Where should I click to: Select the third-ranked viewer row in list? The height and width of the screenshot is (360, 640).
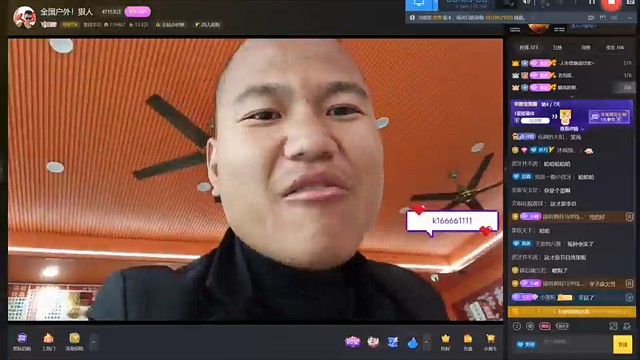(x=571, y=87)
